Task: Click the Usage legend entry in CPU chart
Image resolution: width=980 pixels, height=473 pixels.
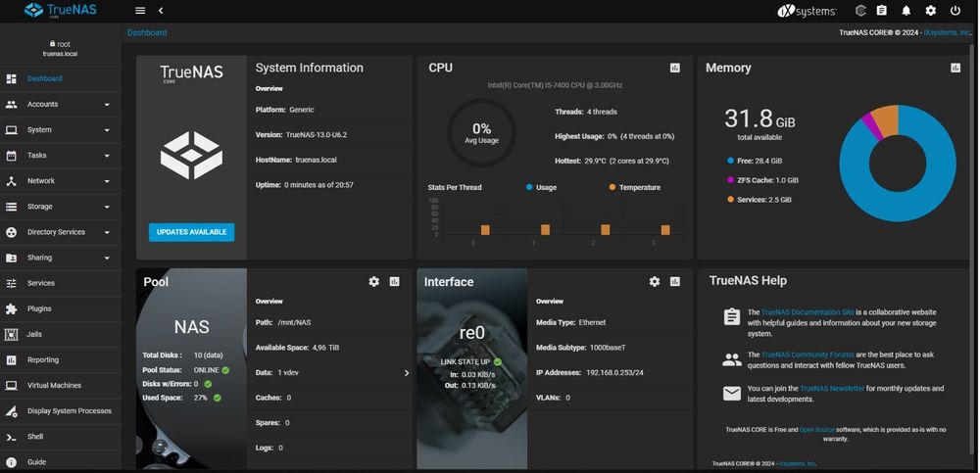Action: 541,187
